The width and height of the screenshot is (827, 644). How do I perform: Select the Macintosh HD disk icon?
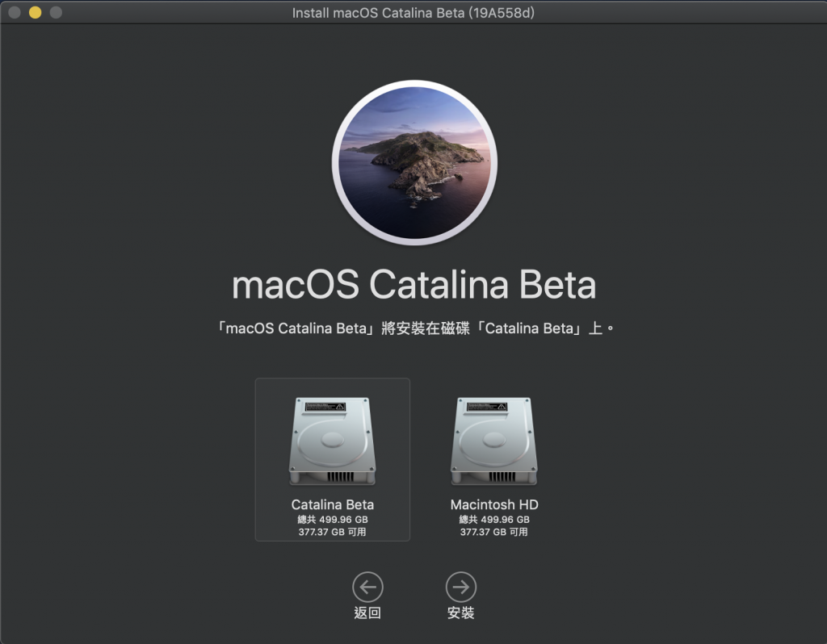click(x=493, y=441)
